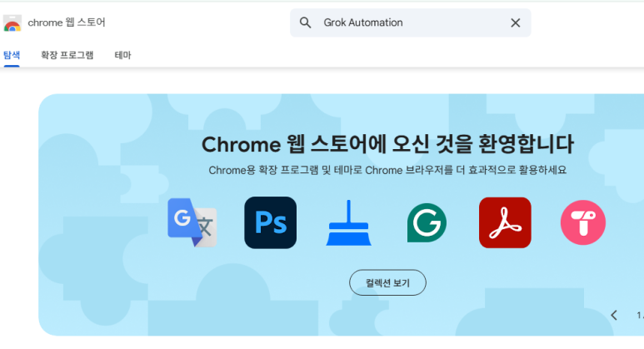Open the blue broom cleaner extension icon
This screenshot has width=644, height=349.
tap(349, 222)
